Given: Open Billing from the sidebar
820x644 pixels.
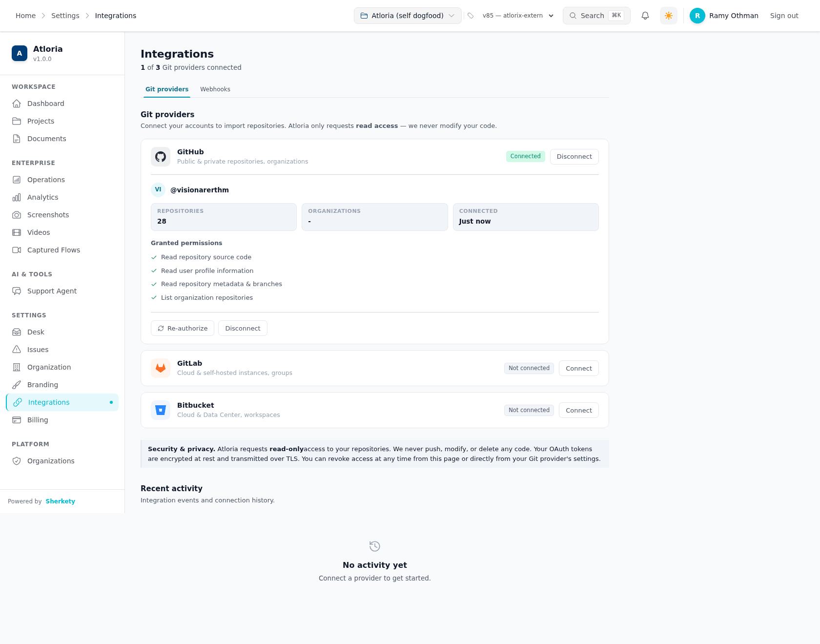Looking at the screenshot, I should click(62, 420).
